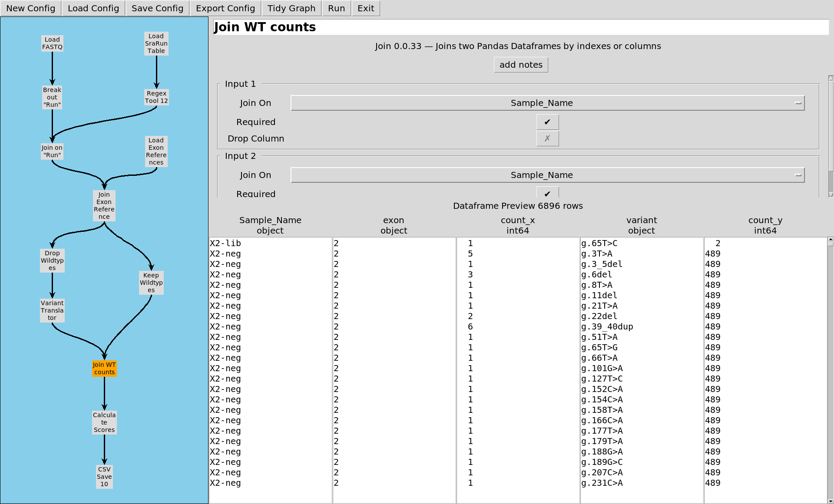Image resolution: width=834 pixels, height=504 pixels.
Task: Select the Load FASTQ node
Action: (52, 43)
